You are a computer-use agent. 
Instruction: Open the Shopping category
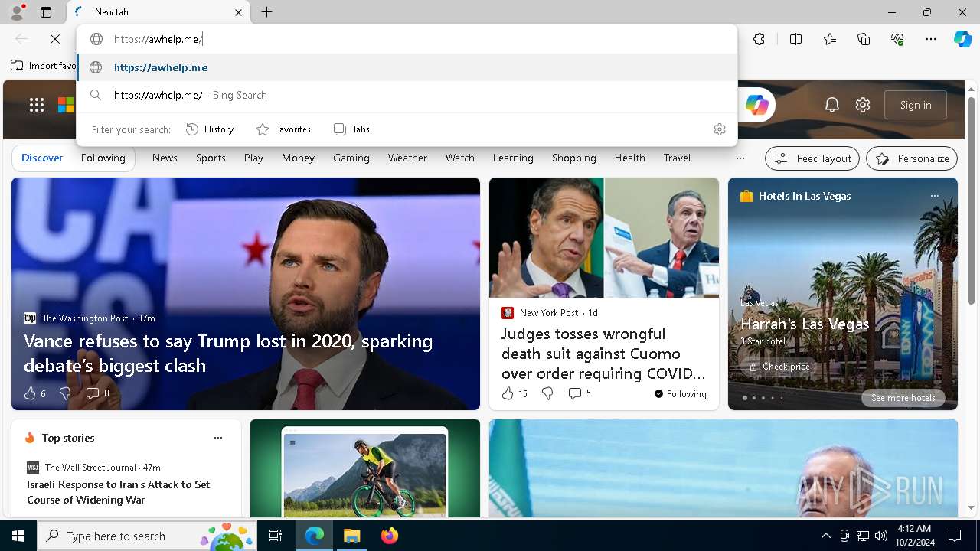tap(574, 158)
